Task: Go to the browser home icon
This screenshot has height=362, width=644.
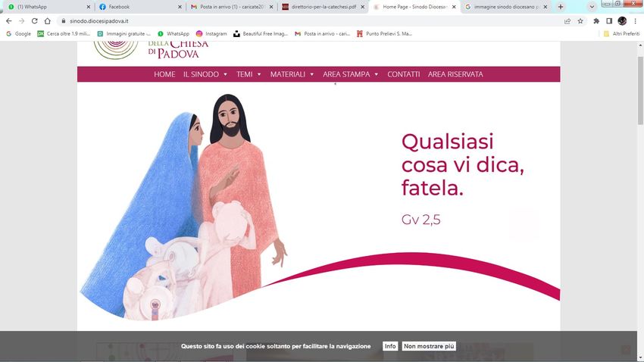Action: (x=48, y=21)
